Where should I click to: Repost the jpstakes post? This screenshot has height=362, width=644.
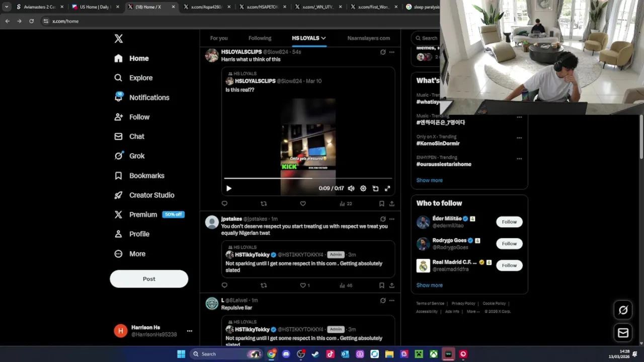click(264, 285)
